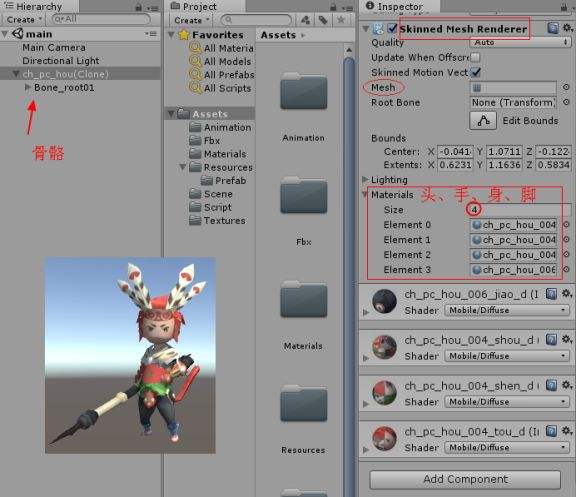This screenshot has width=576, height=497.
Task: Select Bone_root01 in Hierarchy
Action: tap(64, 87)
